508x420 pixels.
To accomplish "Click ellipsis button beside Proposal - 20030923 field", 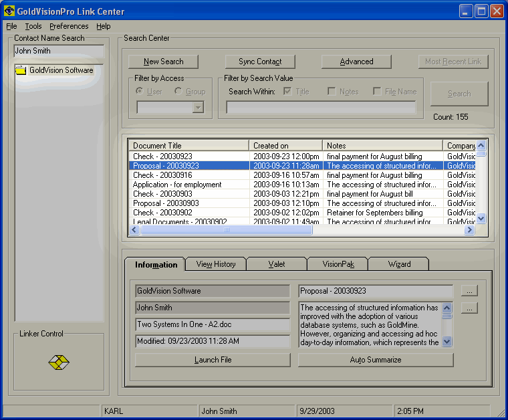I will (x=469, y=291).
